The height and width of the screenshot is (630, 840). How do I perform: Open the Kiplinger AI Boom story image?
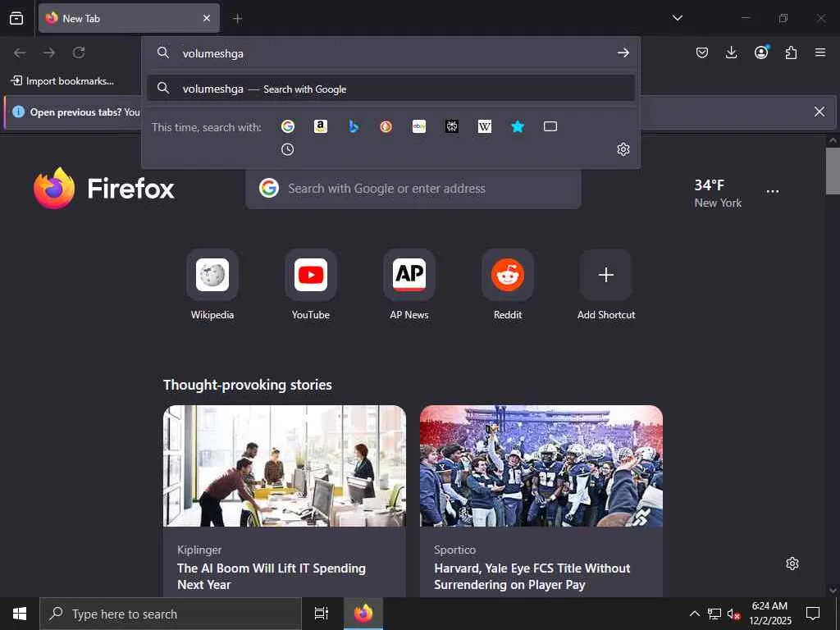pyautogui.click(x=285, y=466)
